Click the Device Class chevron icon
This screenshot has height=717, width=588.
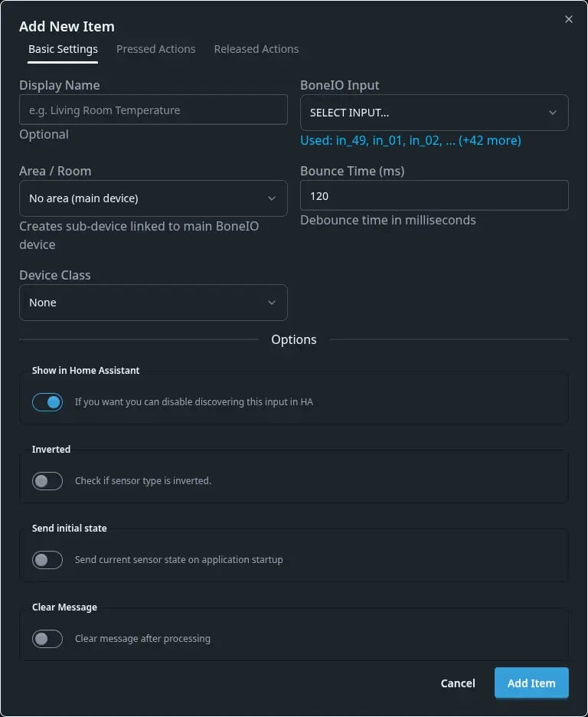click(272, 302)
